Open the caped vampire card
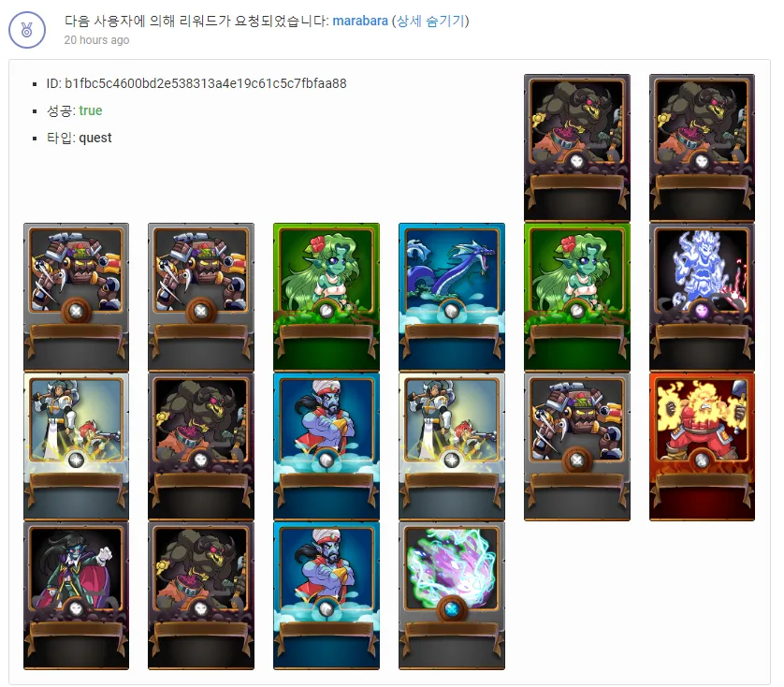This screenshot has height=687, width=784. pyautogui.click(x=76, y=595)
